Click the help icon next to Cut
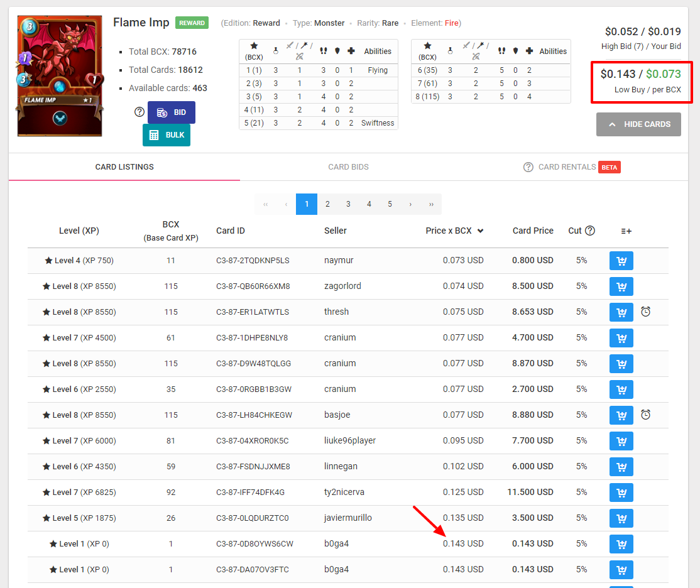The width and height of the screenshot is (700, 588). click(589, 231)
